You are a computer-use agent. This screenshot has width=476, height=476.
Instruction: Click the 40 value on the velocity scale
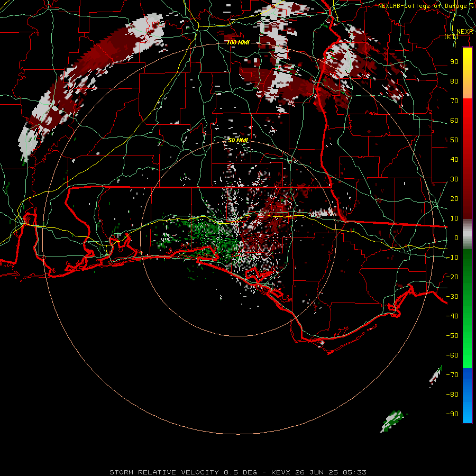[454, 160]
